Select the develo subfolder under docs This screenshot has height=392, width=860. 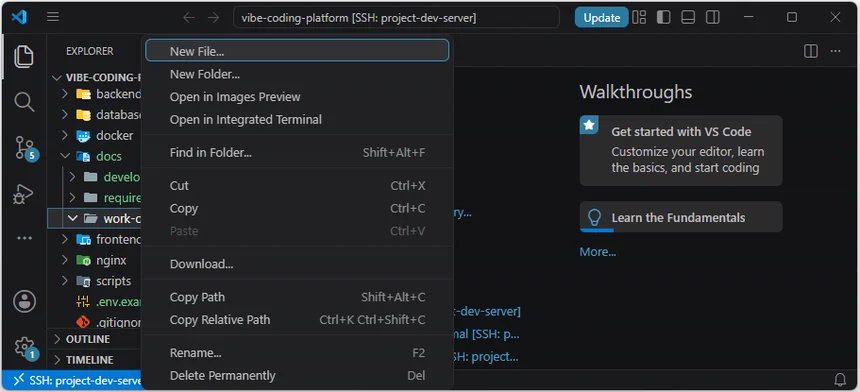pyautogui.click(x=94, y=177)
